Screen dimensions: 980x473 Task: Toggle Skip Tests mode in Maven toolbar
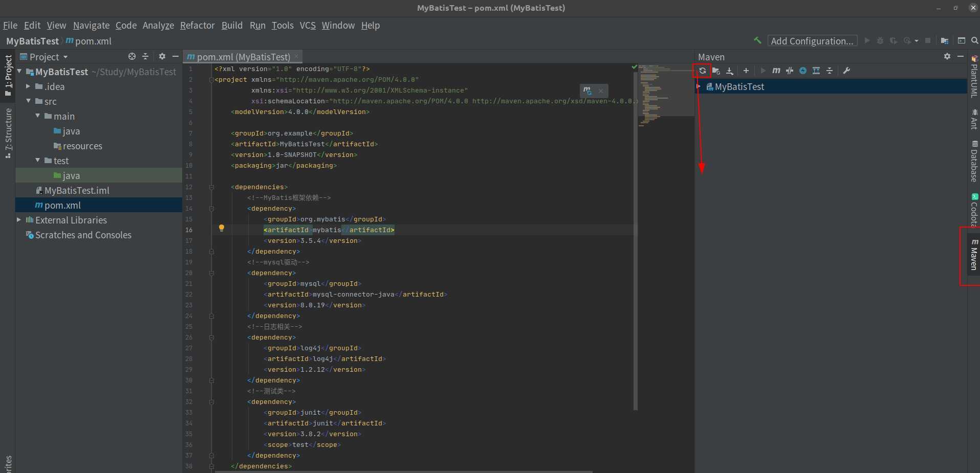(x=803, y=71)
